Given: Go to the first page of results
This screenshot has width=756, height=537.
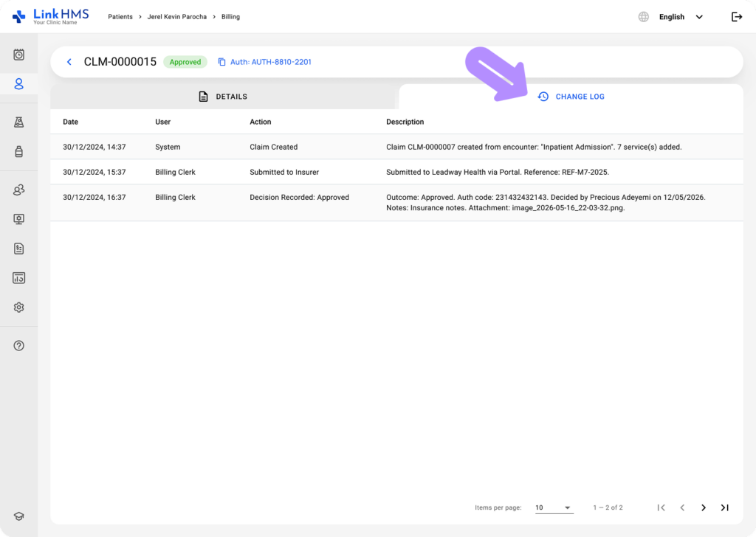Looking at the screenshot, I should click(661, 507).
